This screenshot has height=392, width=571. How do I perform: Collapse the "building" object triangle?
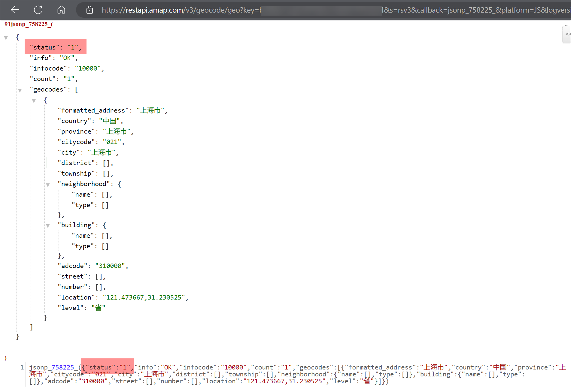[48, 226]
